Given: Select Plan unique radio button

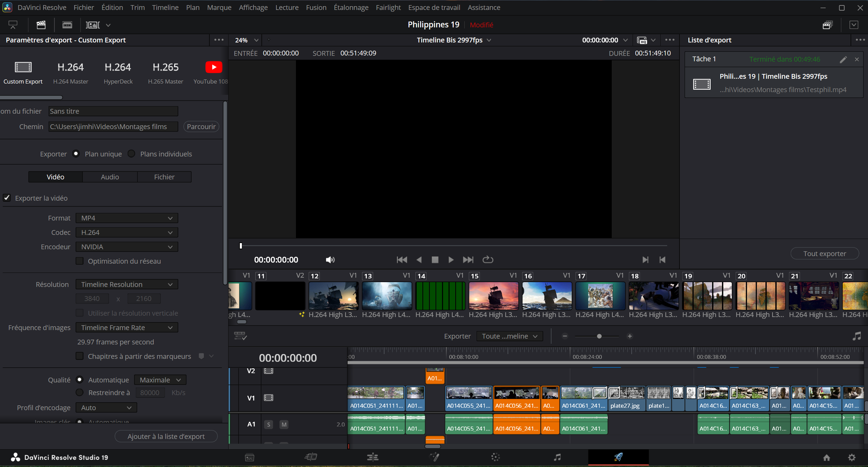Looking at the screenshot, I should tap(76, 154).
